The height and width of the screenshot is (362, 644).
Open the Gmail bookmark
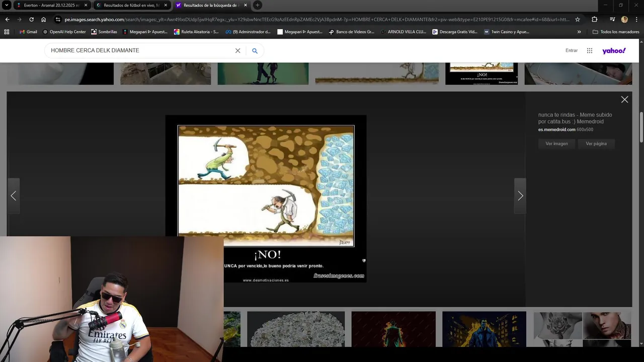[28, 32]
